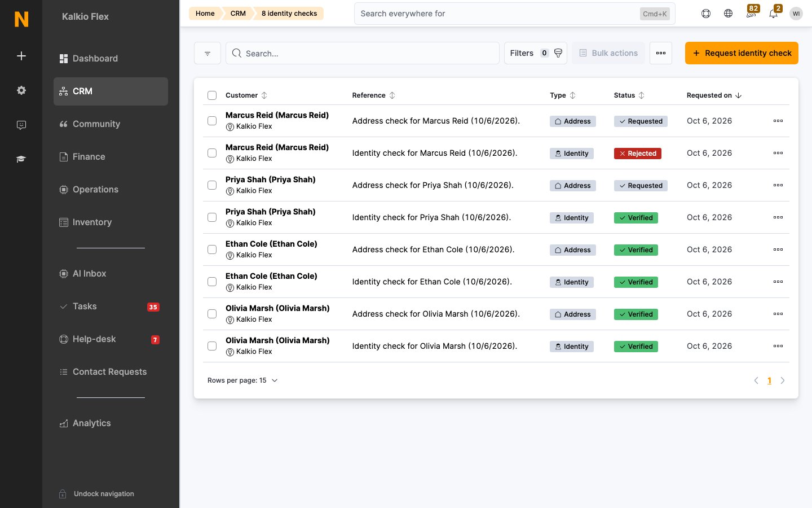The height and width of the screenshot is (508, 812).
Task: Select Marcus Reid address check row checkbox
Action: click(x=212, y=121)
